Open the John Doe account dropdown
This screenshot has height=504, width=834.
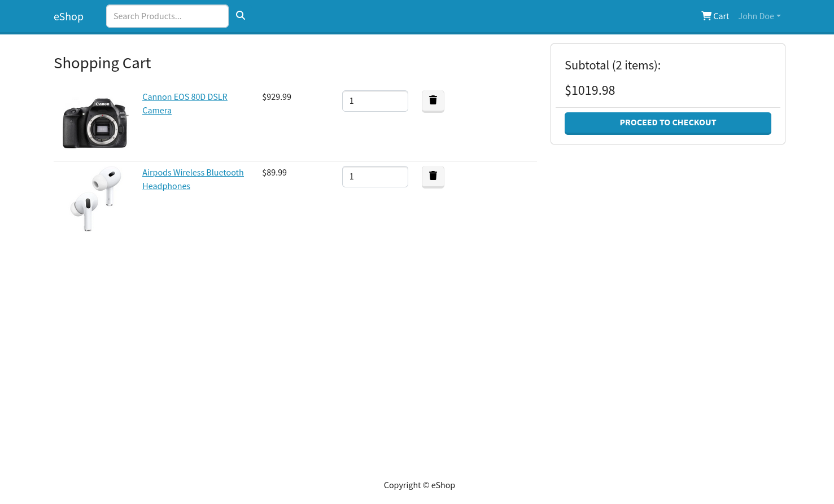[x=759, y=16]
